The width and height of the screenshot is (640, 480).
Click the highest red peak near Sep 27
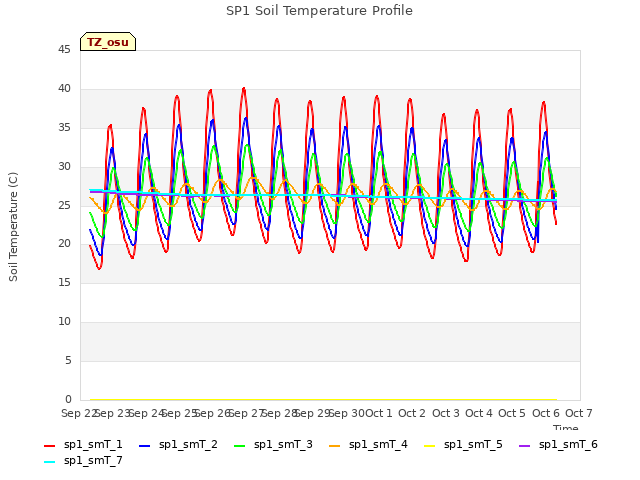tap(244, 89)
